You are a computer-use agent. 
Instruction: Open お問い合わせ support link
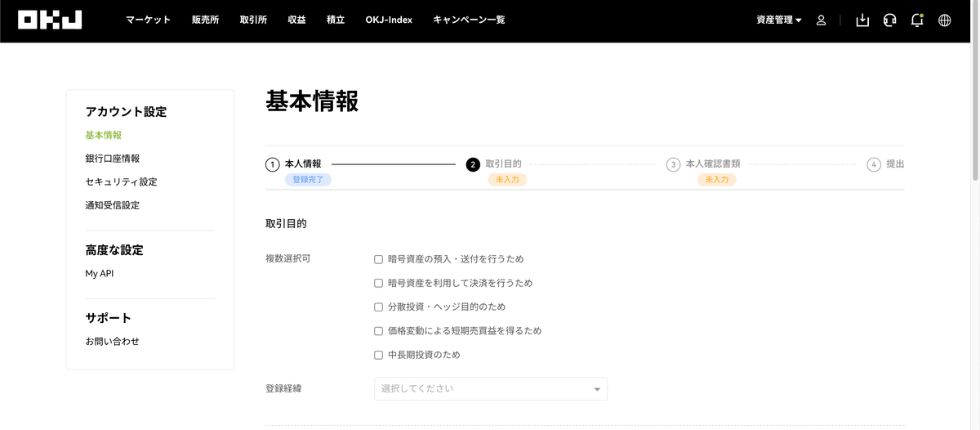pyautogui.click(x=113, y=342)
